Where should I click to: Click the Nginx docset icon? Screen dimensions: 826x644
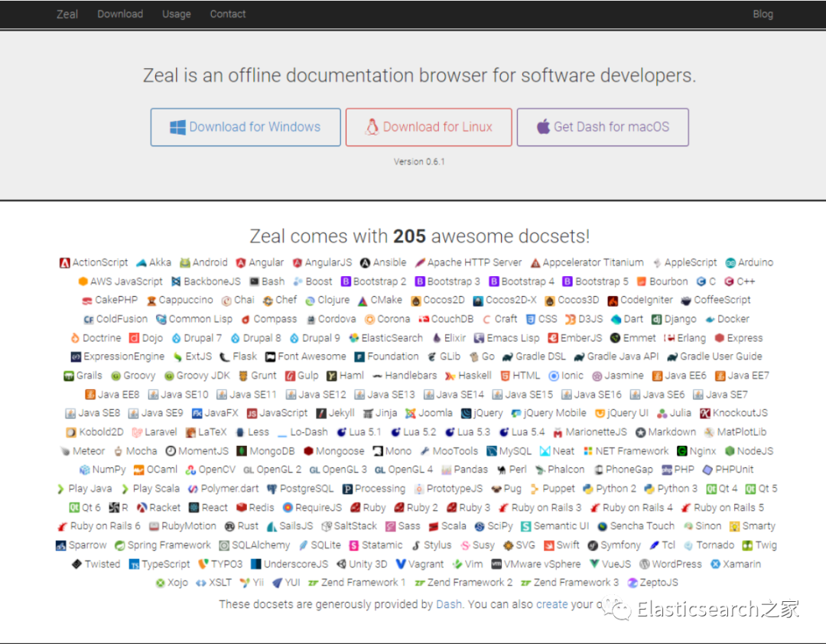[x=681, y=452]
